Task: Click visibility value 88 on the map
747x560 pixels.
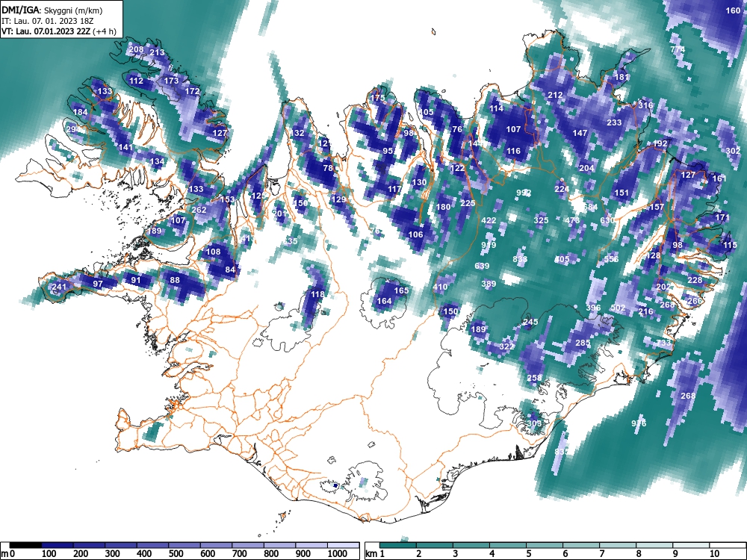Action: 175,280
